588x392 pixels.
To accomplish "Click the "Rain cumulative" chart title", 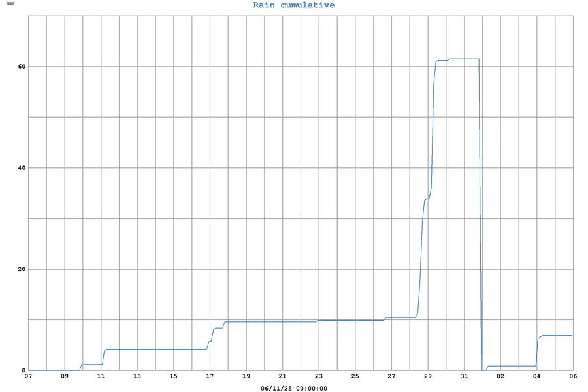I will click(x=293, y=5).
